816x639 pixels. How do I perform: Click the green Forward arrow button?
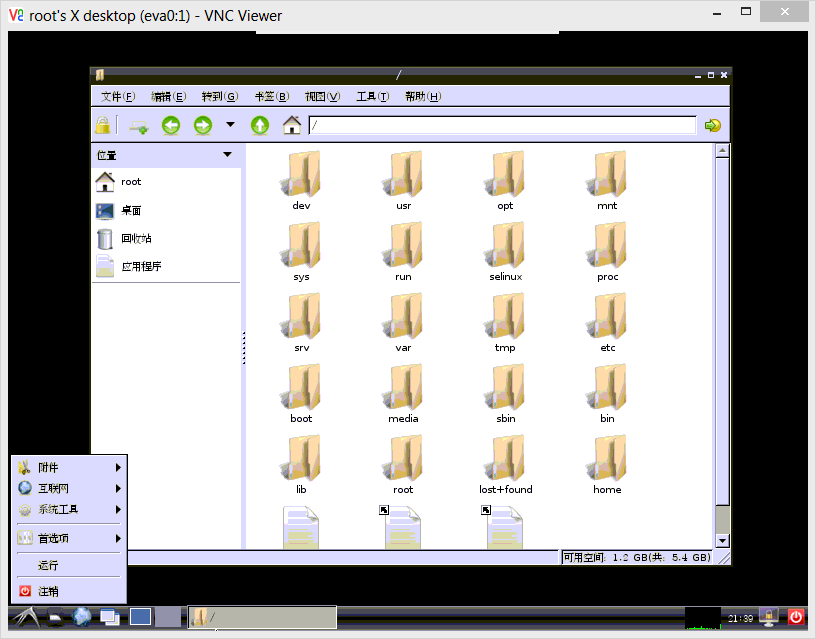203,125
